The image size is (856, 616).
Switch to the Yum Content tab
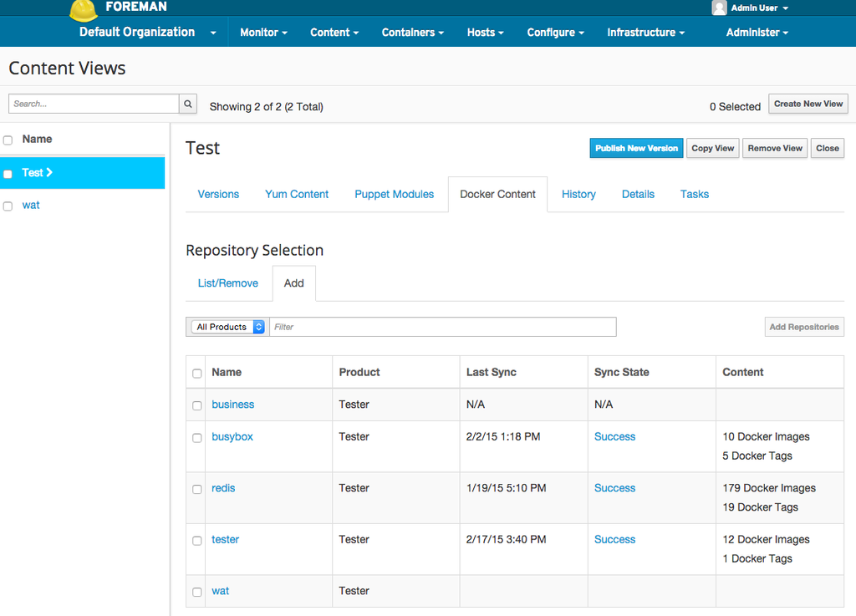coord(297,194)
